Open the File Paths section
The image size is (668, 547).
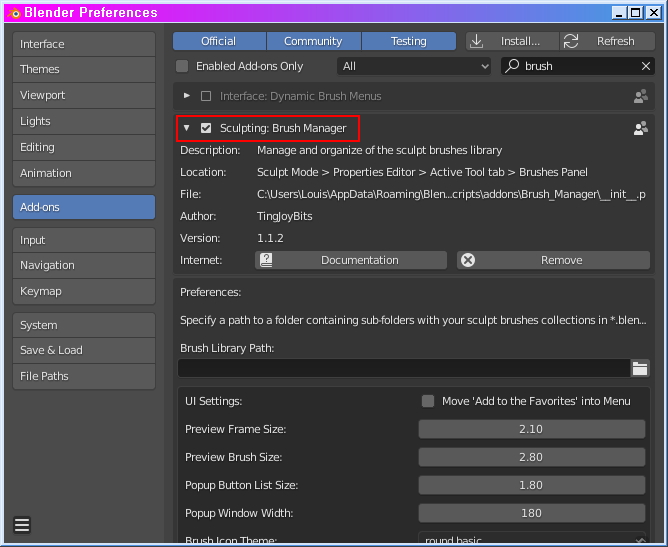pyautogui.click(x=84, y=377)
